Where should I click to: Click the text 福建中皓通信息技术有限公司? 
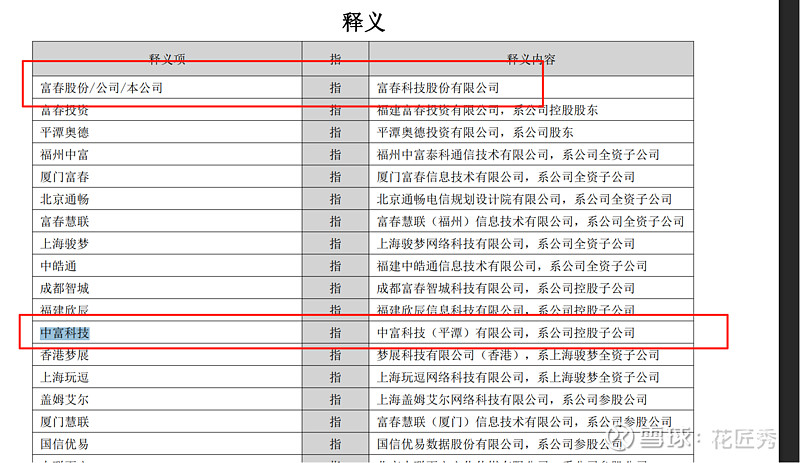click(x=457, y=266)
